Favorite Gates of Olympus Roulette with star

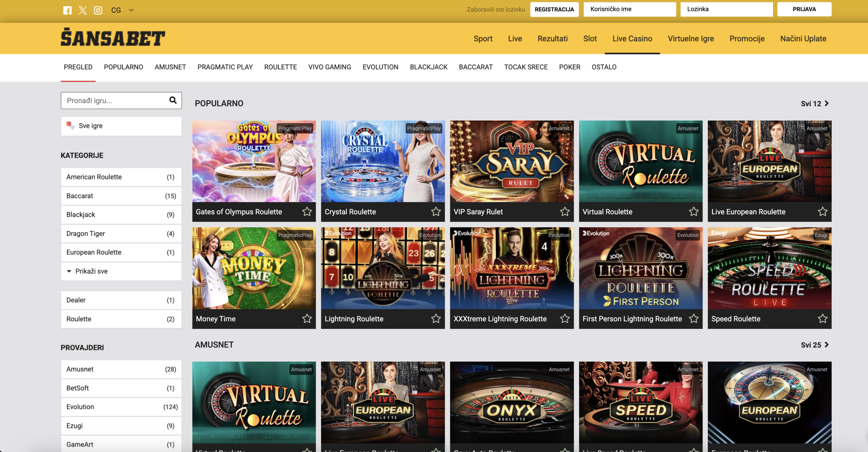[307, 212]
